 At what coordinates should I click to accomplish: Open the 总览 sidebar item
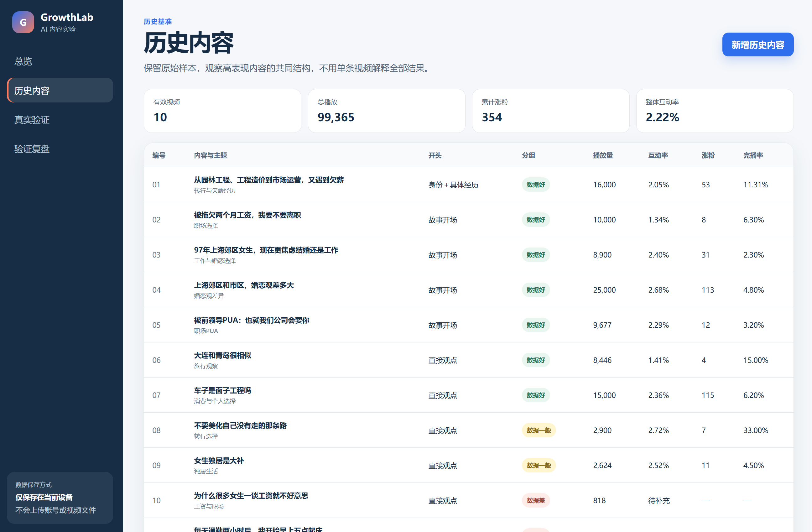60,61
